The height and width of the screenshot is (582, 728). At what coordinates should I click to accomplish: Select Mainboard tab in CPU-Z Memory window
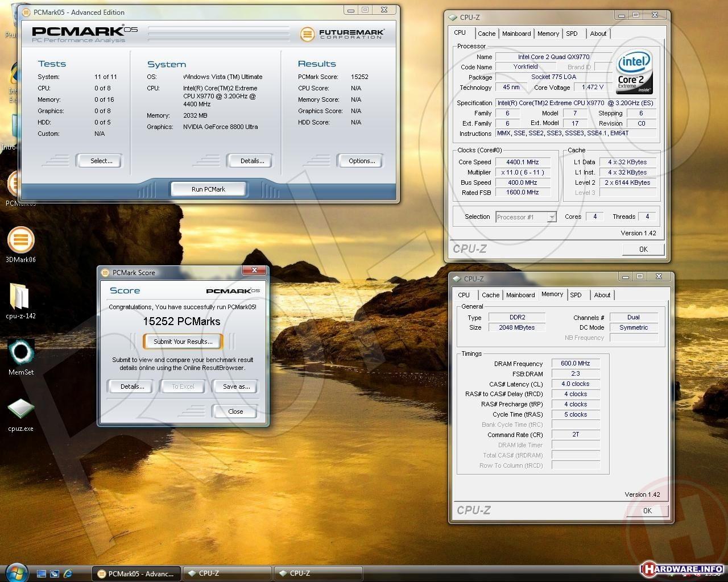click(x=520, y=295)
